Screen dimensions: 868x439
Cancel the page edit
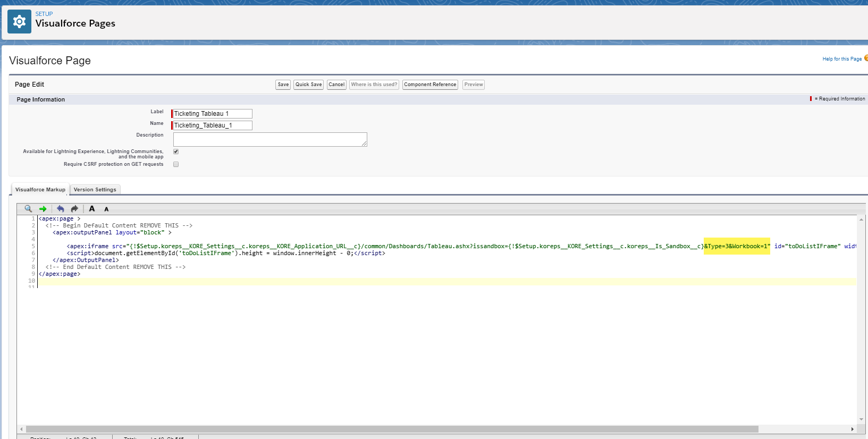tap(336, 85)
